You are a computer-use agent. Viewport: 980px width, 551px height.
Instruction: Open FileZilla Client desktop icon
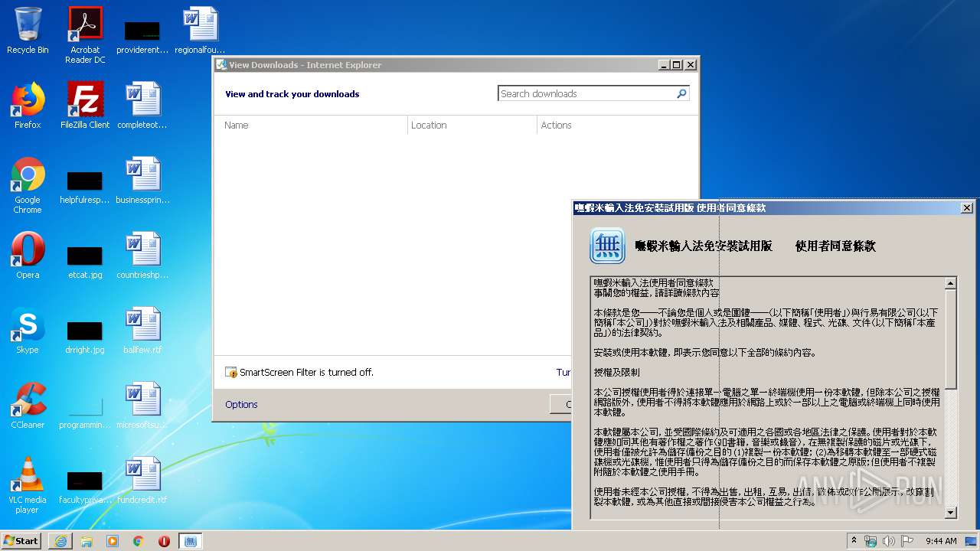pyautogui.click(x=85, y=106)
